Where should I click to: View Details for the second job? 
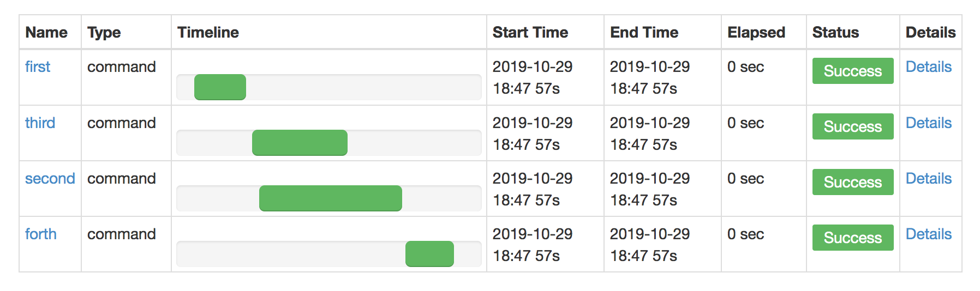pyautogui.click(x=928, y=179)
